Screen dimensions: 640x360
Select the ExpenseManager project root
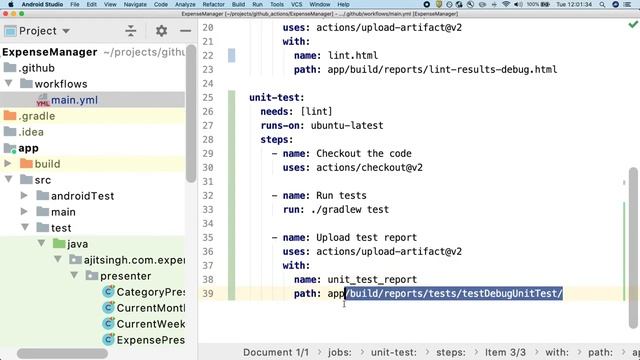[50, 52]
